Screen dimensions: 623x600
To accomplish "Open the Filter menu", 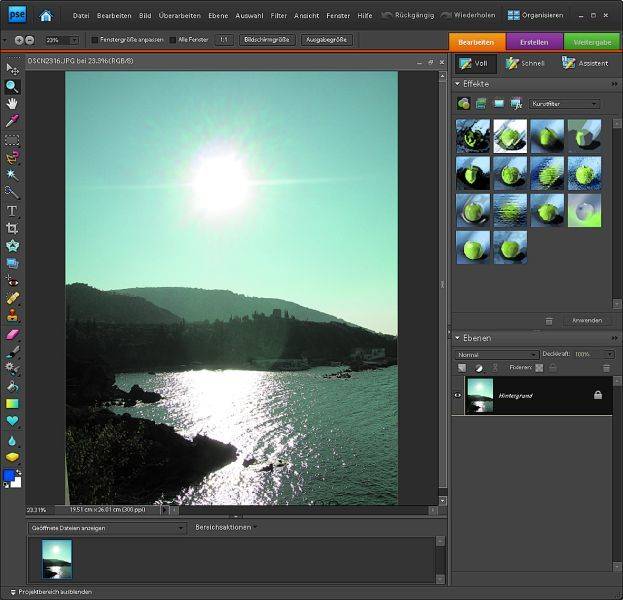I will click(279, 16).
